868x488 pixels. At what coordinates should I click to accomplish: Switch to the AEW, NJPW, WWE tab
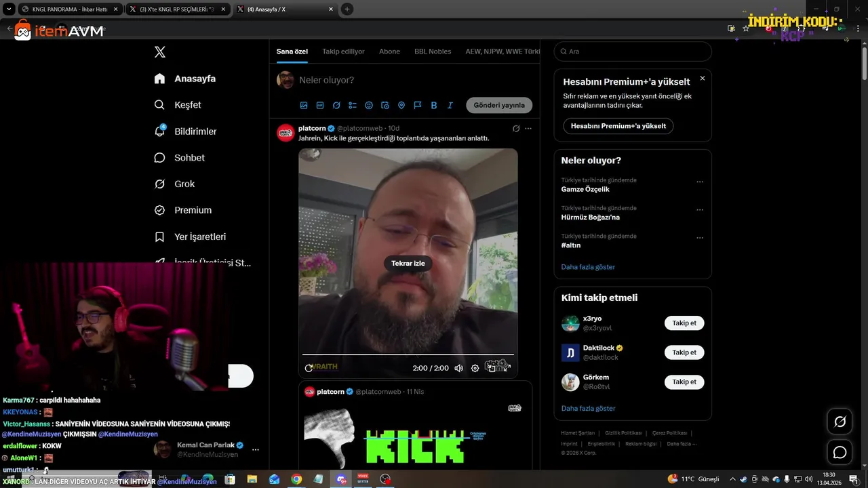coord(502,52)
